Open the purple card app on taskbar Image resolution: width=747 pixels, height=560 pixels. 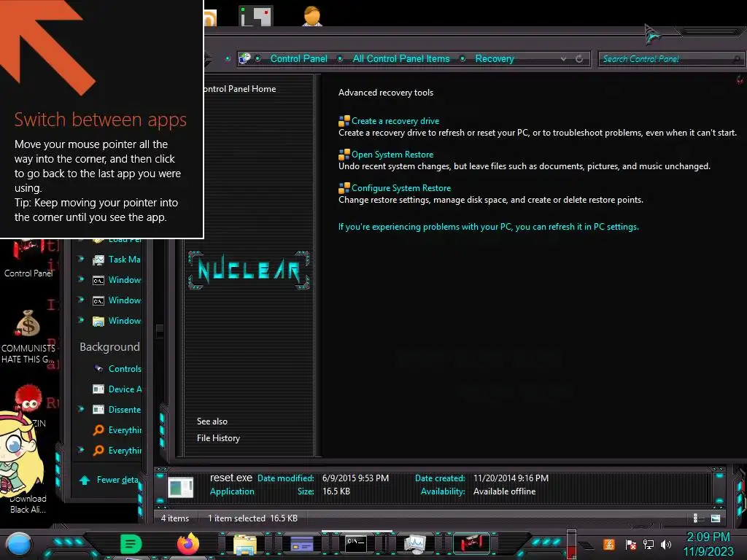pyautogui.click(x=301, y=543)
